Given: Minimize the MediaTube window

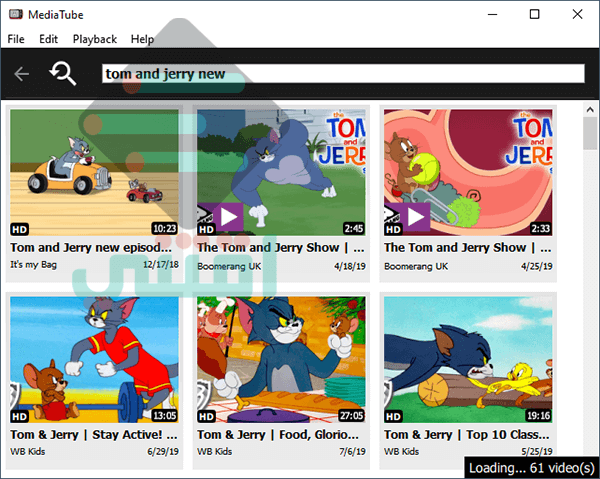Looking at the screenshot, I should (492, 15).
